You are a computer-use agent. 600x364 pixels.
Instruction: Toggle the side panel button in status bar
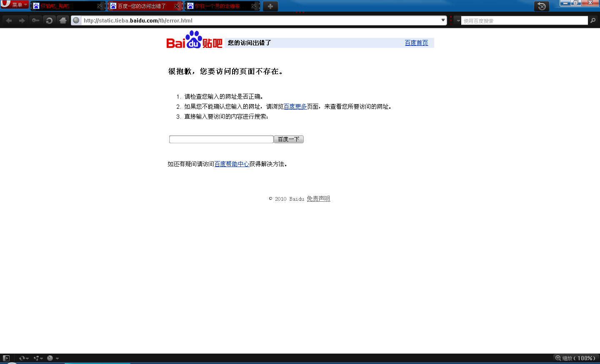click(6, 358)
